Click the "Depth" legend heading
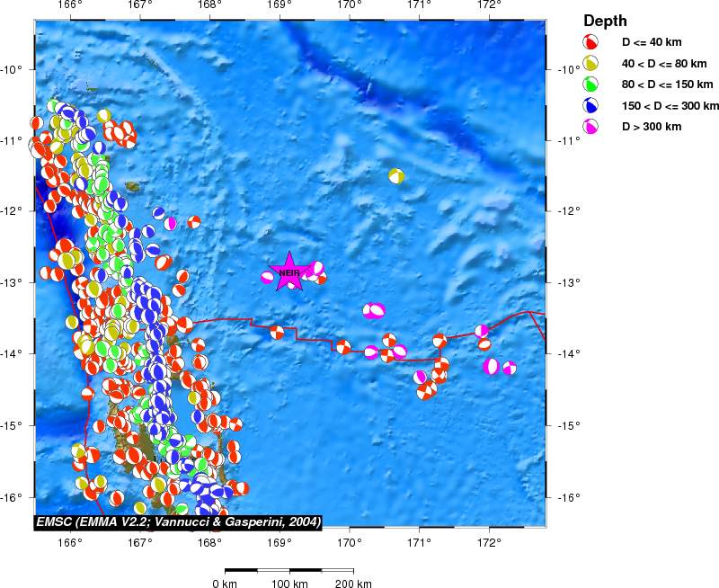The width and height of the screenshot is (719, 588). (x=605, y=21)
